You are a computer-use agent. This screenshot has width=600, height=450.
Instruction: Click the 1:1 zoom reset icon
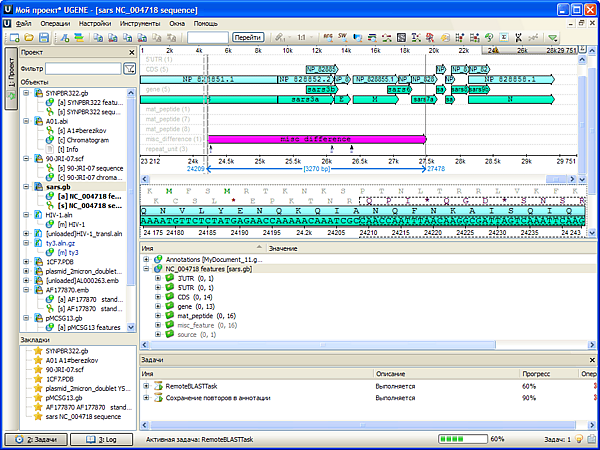coord(302,37)
